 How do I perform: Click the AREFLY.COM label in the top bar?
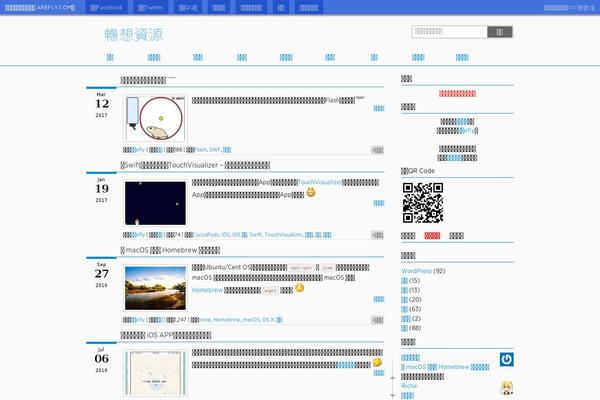point(40,7)
